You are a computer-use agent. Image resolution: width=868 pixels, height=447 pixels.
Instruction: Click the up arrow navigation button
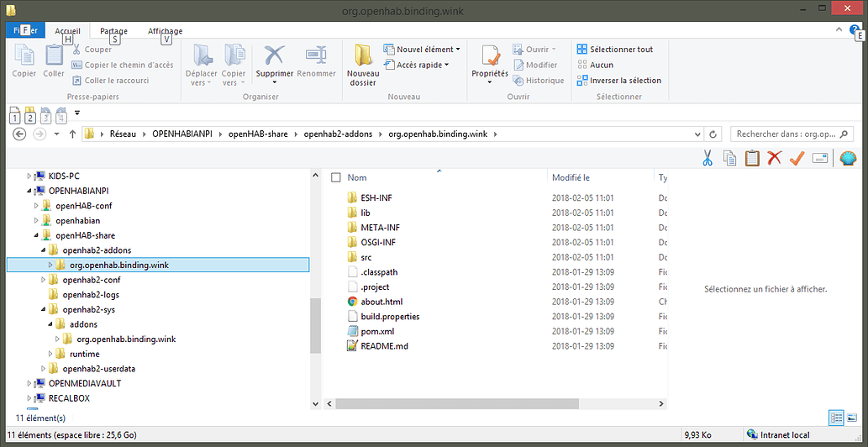pyautogui.click(x=73, y=134)
